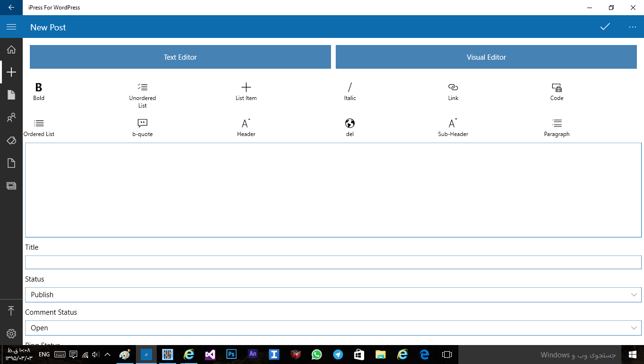Viewport: 644px width, 364px height.
Task: Switch to the Visual Editor tab
Action: [x=486, y=57]
